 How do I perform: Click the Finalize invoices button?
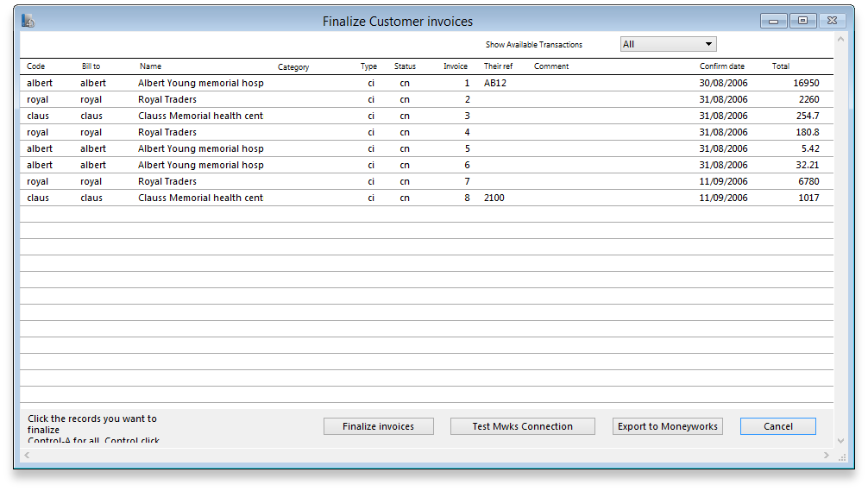point(378,426)
